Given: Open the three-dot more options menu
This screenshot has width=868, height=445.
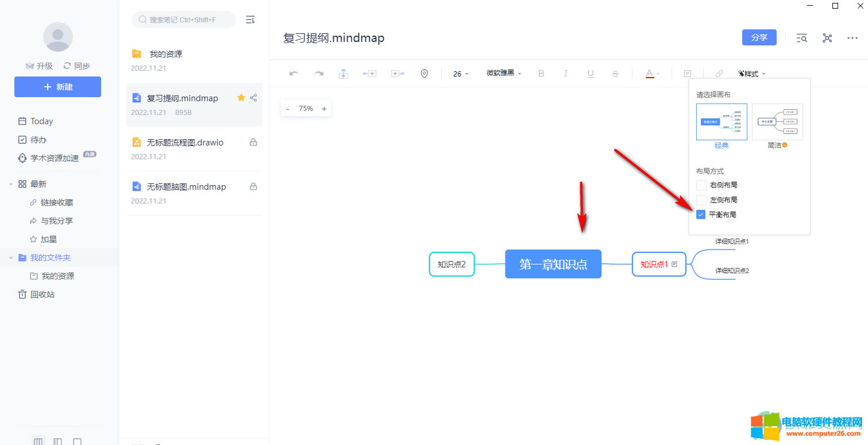Looking at the screenshot, I should click(x=852, y=38).
